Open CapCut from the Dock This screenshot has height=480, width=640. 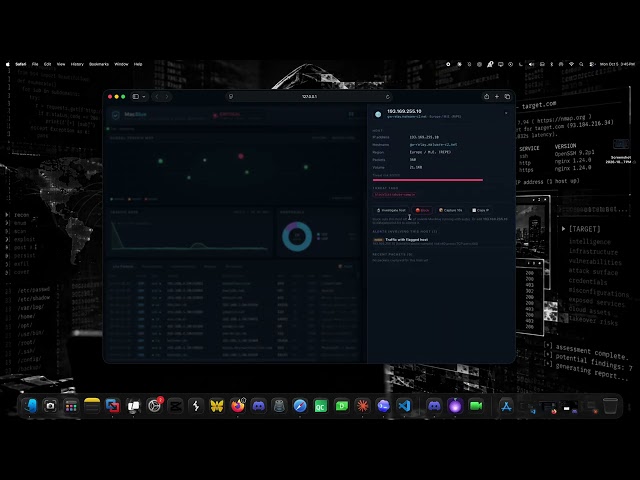click(x=175, y=406)
